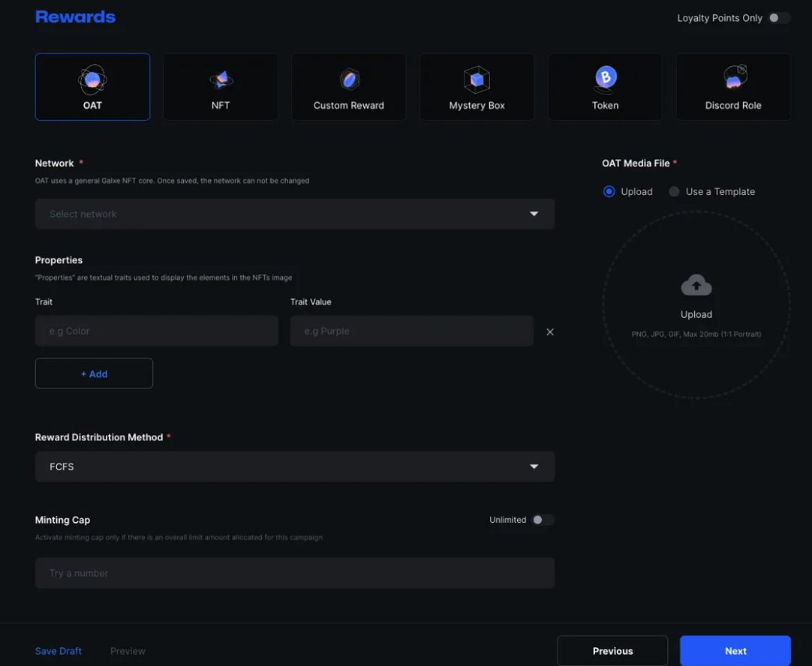
Task: Focus the Trait Value input field
Action: (411, 331)
